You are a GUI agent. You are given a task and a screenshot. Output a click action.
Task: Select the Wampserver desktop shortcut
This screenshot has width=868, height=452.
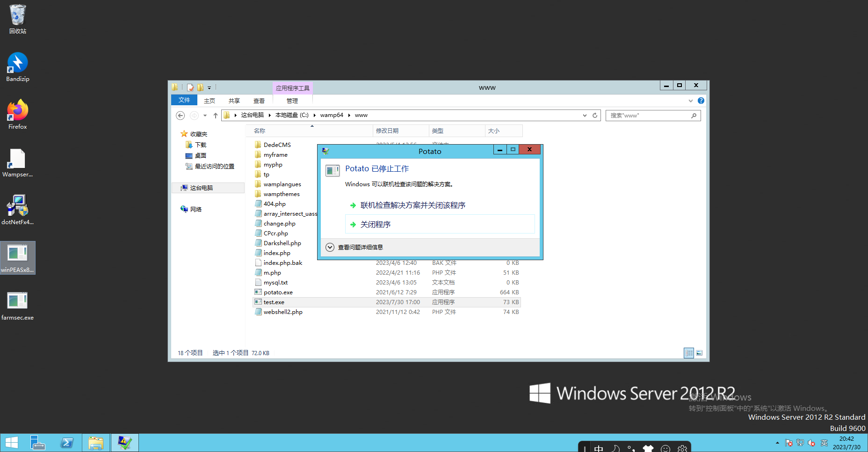18,162
